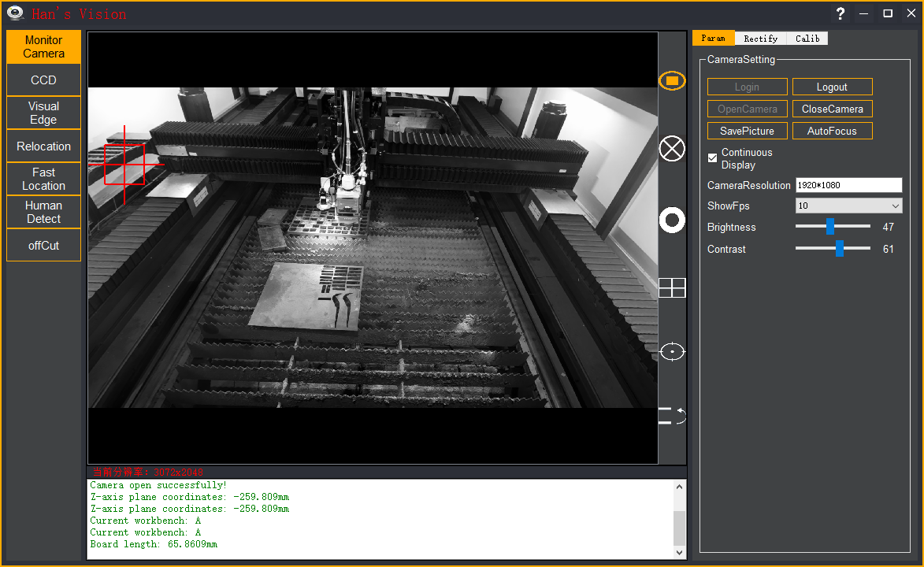Open help with the question mark icon
Viewport: 924px width, 567px height.
pyautogui.click(x=841, y=13)
